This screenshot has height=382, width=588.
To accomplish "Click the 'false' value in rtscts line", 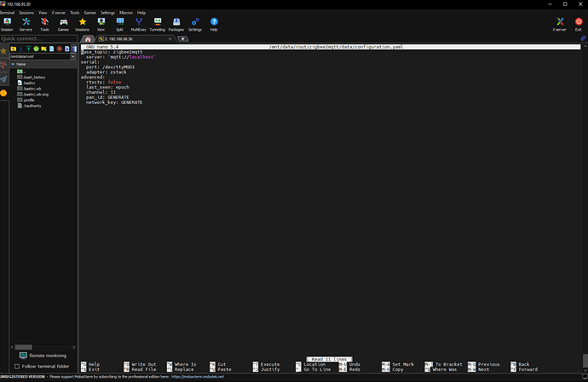I will click(x=114, y=82).
